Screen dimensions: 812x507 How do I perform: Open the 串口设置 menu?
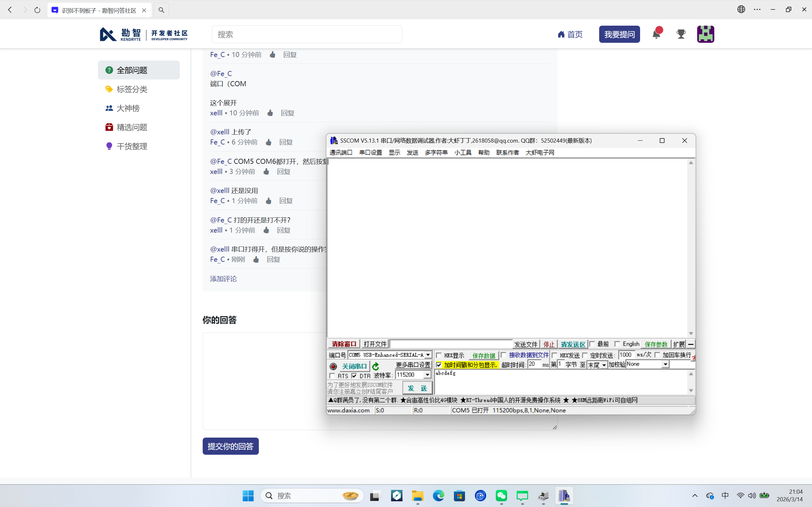[370, 152]
